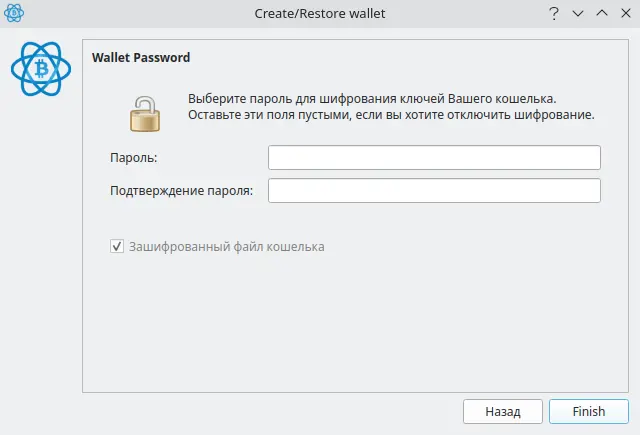Focus the Пароль input field
The width and height of the screenshot is (640, 435).
[434, 158]
